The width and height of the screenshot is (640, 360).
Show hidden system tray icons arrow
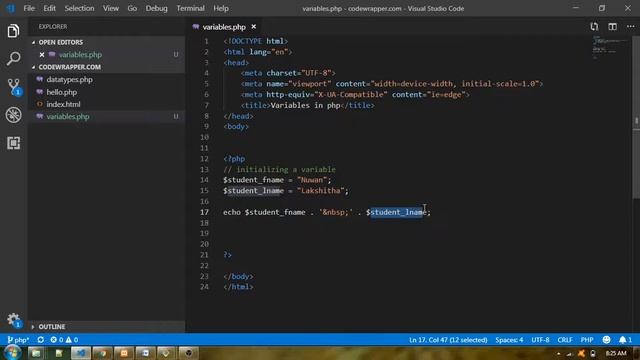pyautogui.click(x=558, y=353)
